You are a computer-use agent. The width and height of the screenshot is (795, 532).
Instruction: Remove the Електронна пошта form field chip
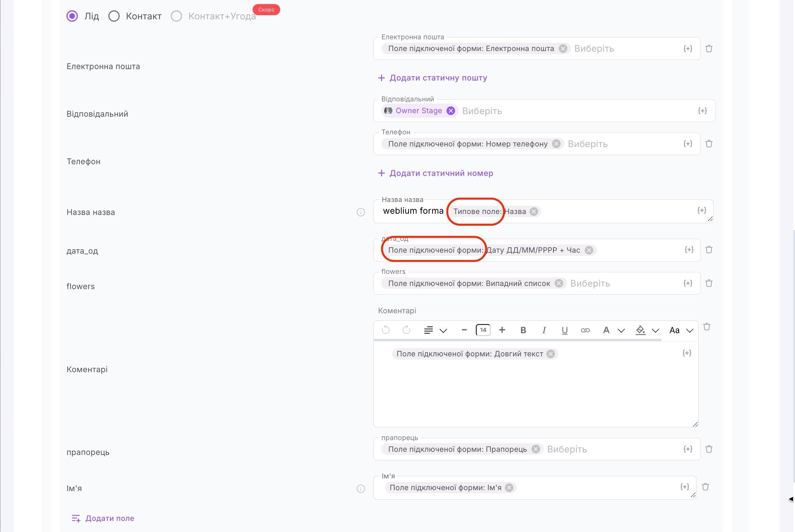pos(563,49)
